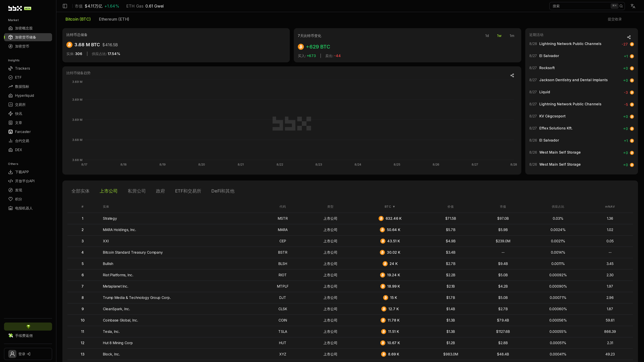Select the 1m time range
644x362 pixels.
pyautogui.click(x=512, y=36)
